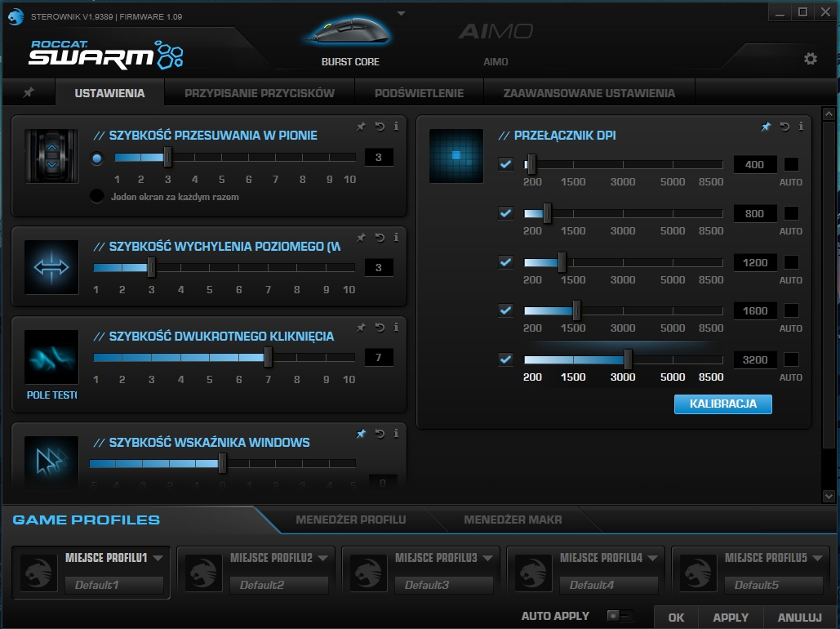This screenshot has height=629, width=840.
Task: Switch to the Ustawienia tab
Action: (110, 93)
